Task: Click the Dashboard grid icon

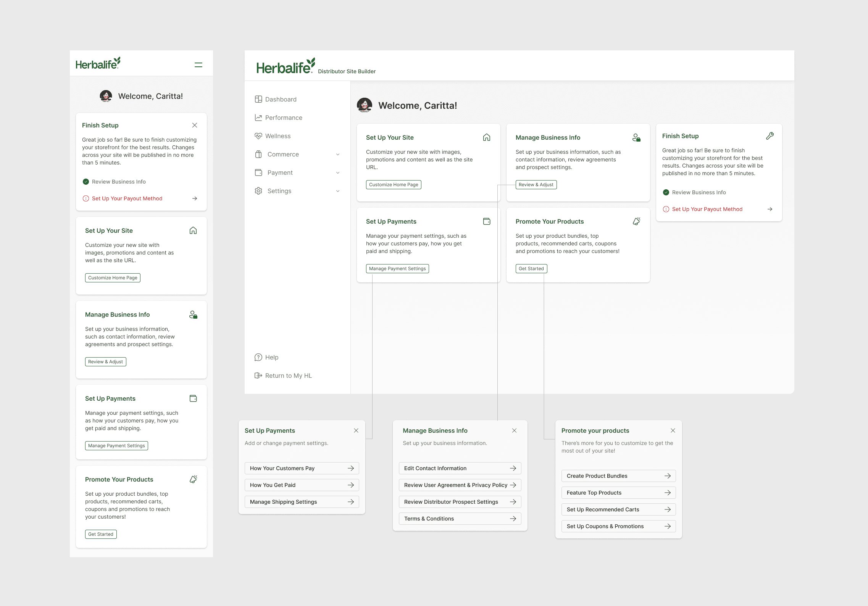Action: point(258,99)
